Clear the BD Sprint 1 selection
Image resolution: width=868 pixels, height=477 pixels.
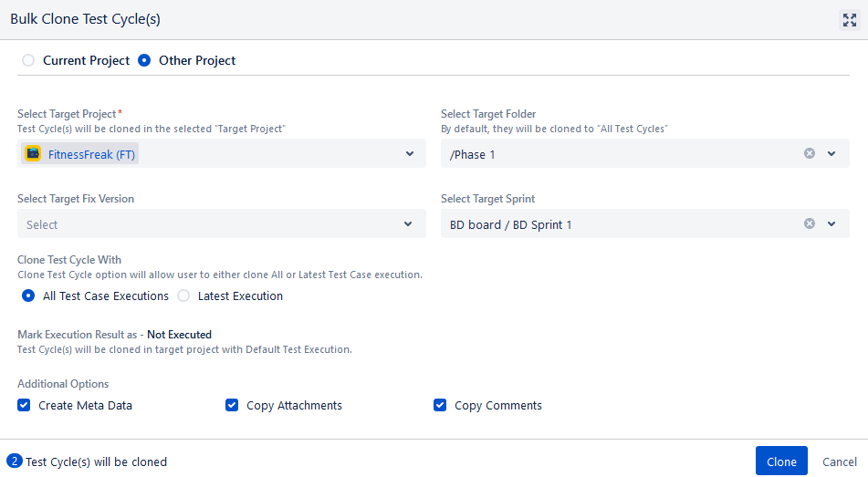810,223
